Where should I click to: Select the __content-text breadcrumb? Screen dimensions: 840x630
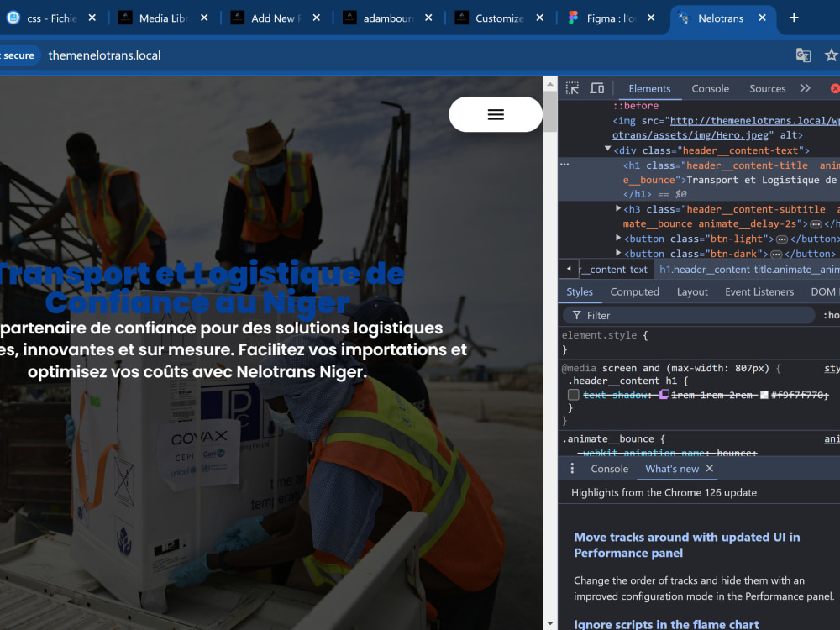tap(615, 269)
